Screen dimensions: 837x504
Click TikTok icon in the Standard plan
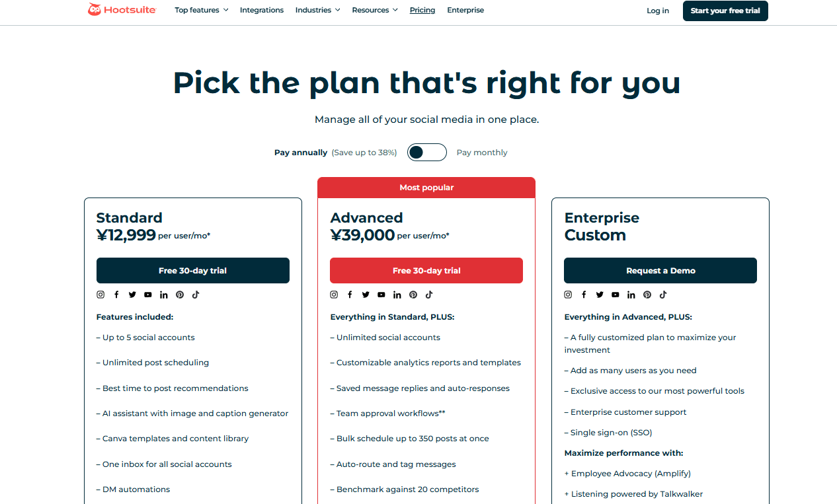[196, 295]
